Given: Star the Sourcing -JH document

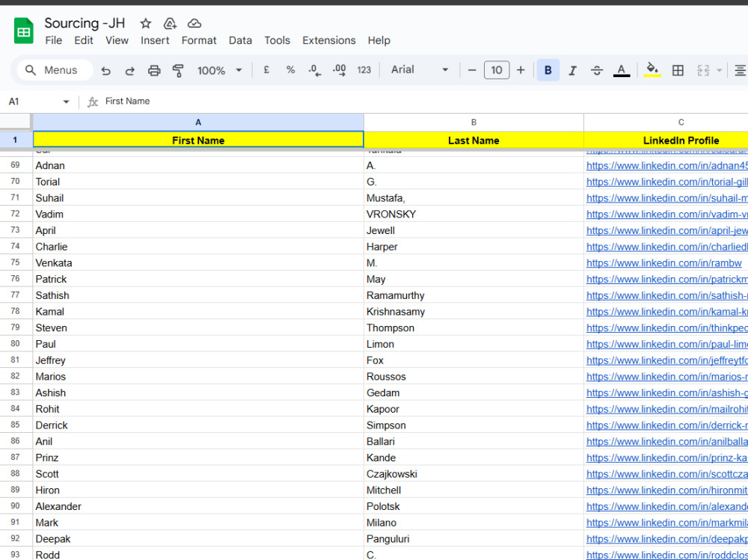Looking at the screenshot, I should click(x=146, y=23).
